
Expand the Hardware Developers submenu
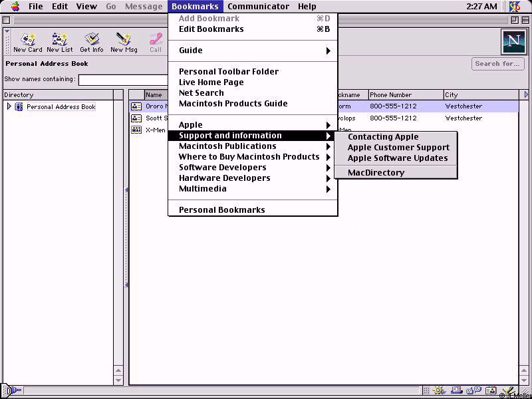pos(253,178)
